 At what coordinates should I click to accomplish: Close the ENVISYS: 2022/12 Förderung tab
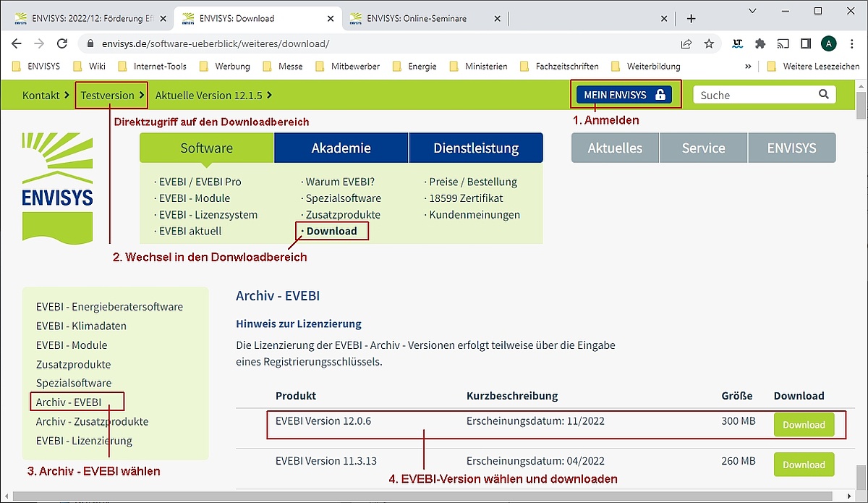pyautogui.click(x=161, y=18)
